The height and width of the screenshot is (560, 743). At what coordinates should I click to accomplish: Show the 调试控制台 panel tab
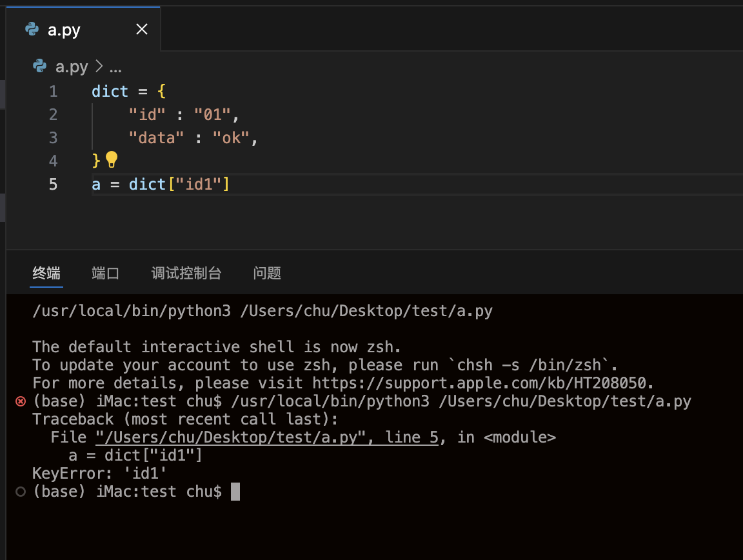pos(186,273)
